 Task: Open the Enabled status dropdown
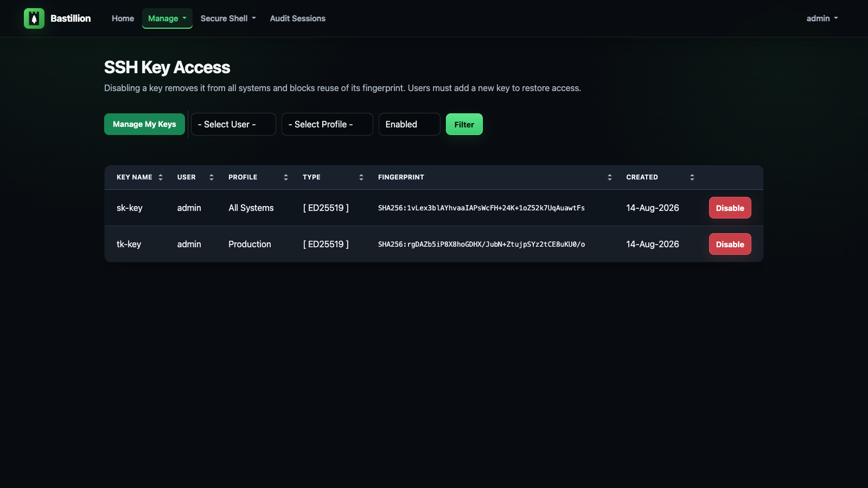coord(410,124)
